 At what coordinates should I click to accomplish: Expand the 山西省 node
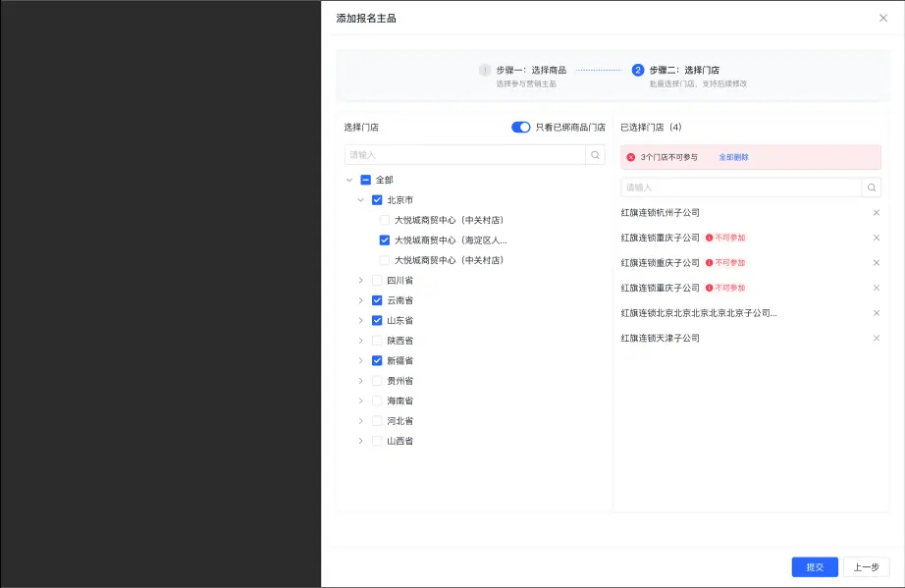coord(361,441)
